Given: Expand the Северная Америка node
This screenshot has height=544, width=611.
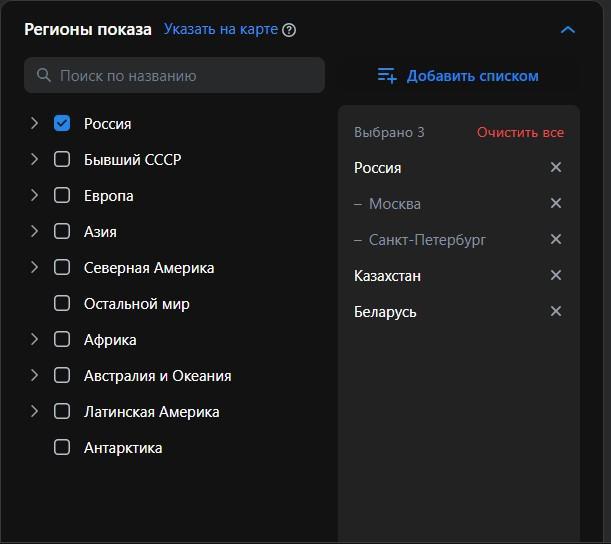Looking at the screenshot, I should 34,268.
